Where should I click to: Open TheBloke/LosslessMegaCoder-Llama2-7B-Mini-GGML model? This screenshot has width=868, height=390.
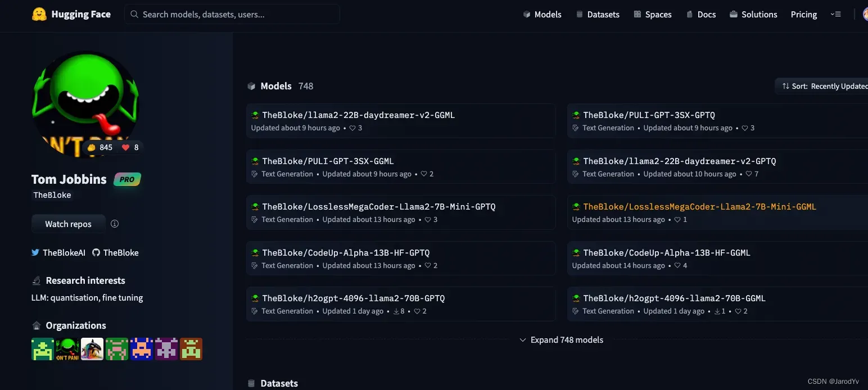click(x=717, y=212)
